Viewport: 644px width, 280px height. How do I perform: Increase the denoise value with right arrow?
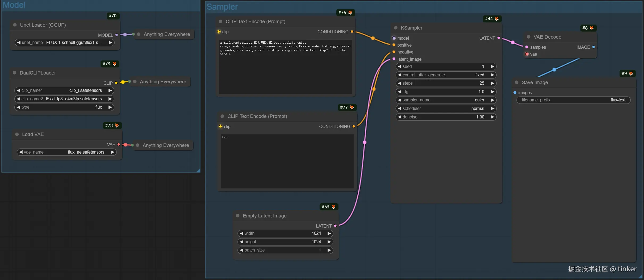tap(492, 117)
